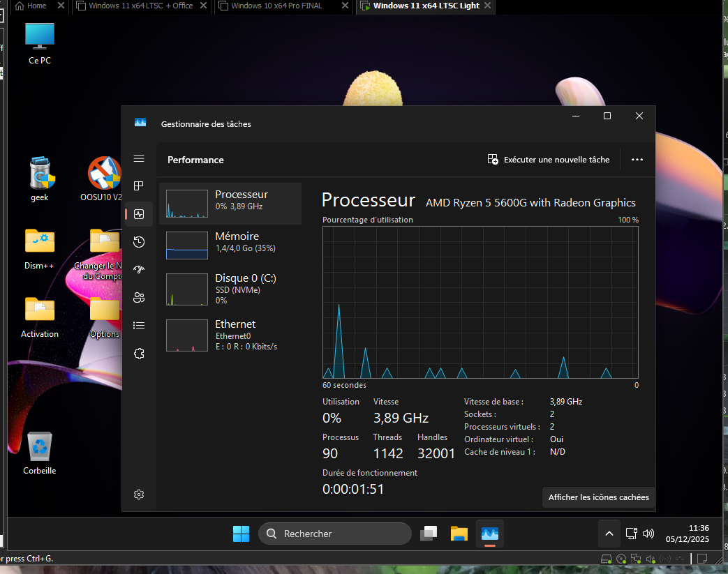Click the network icon in system tray
Screen dimensions: 728x574
pyautogui.click(x=632, y=534)
